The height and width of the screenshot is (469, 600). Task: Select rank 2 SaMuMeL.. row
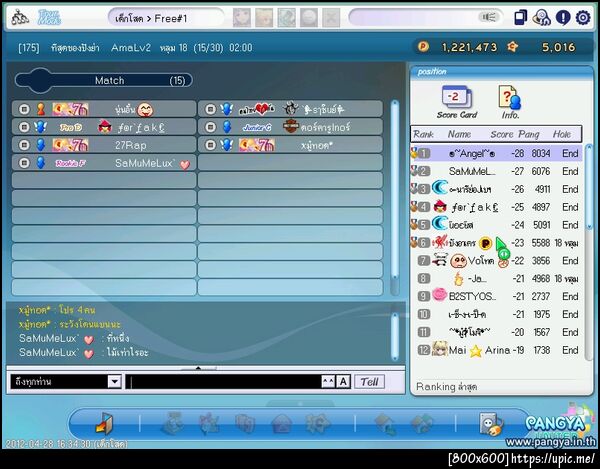point(496,171)
